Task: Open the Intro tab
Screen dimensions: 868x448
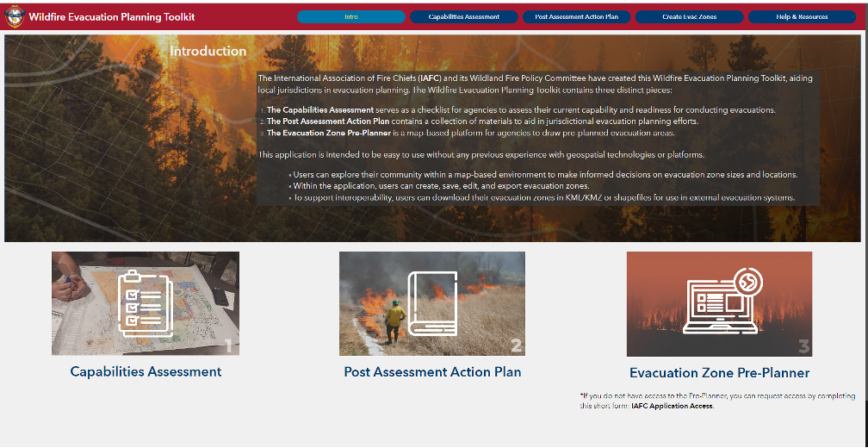Action: [351, 16]
